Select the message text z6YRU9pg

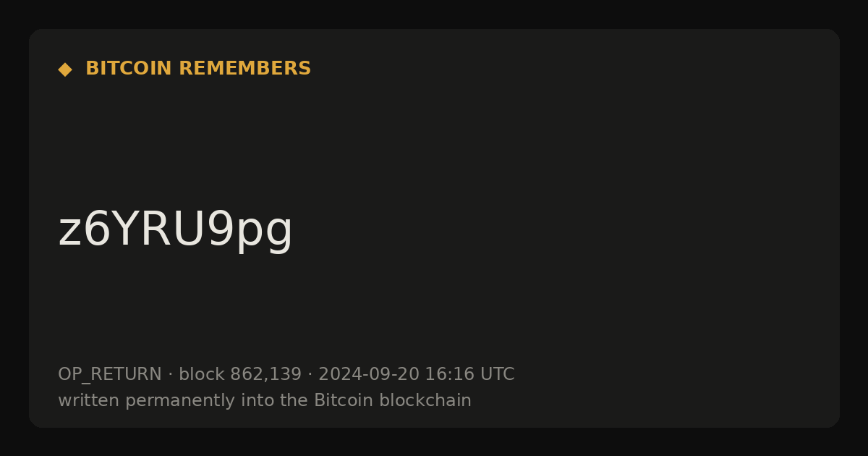[175, 230]
